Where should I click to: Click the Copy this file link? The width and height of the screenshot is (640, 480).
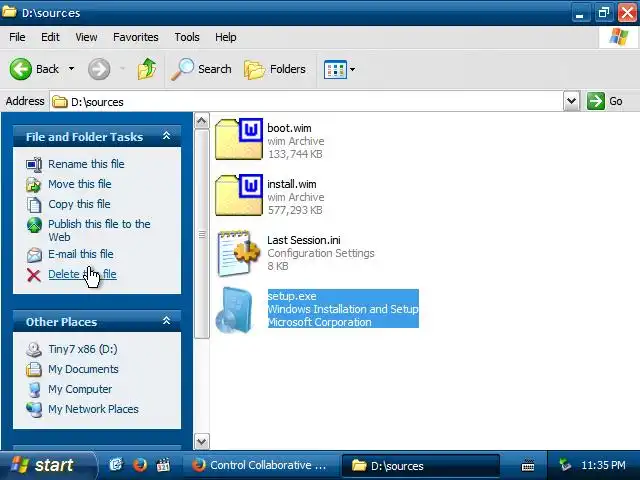[x=79, y=204]
